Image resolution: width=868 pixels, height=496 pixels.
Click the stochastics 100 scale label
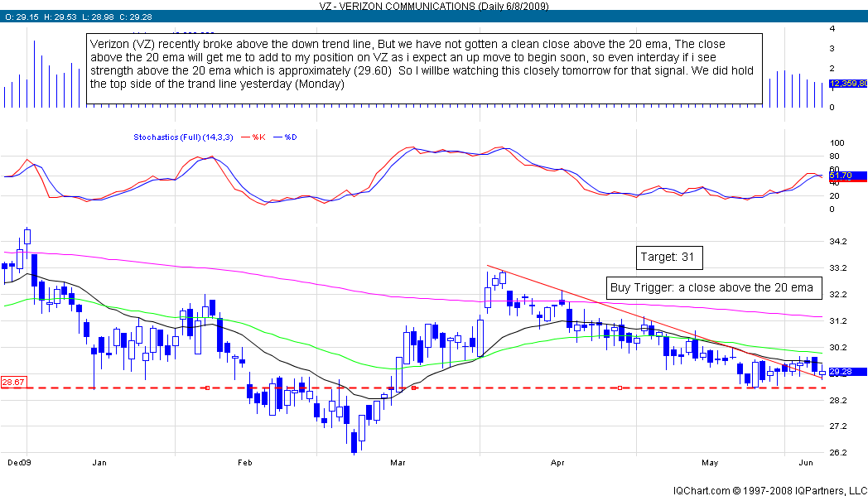point(837,143)
